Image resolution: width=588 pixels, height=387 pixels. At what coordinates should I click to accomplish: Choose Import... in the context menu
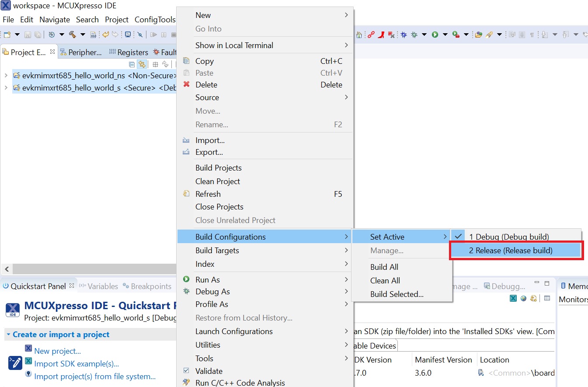pos(265,140)
